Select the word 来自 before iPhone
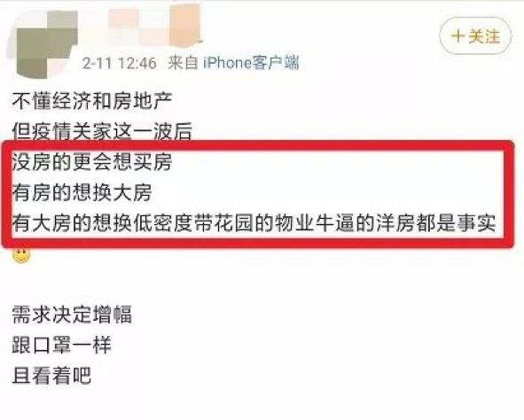 183,63
